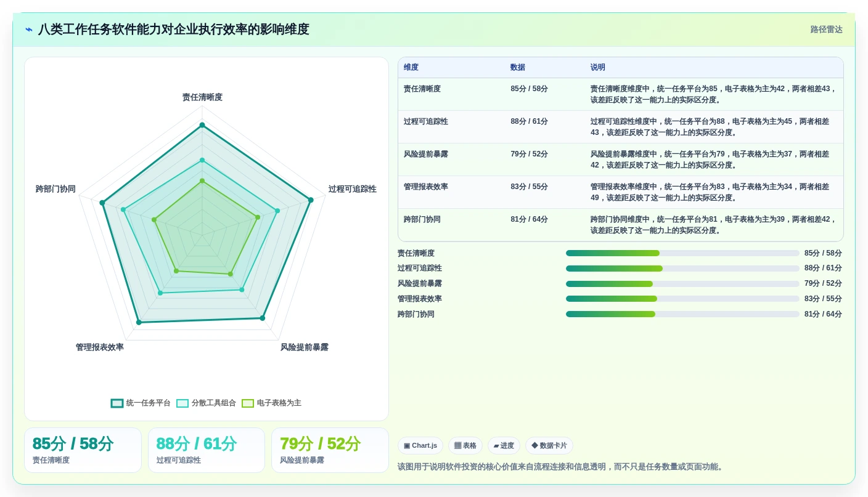Open the 过程可追踪性 data card

(207, 450)
